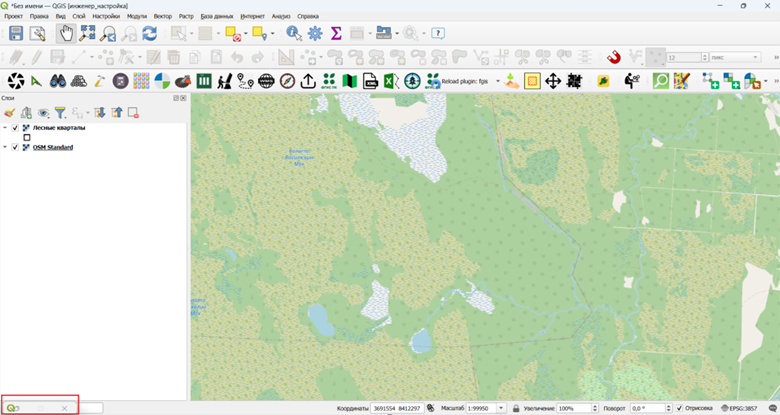Click the binoculars plugin icon
This screenshot has height=415, width=780.
[x=58, y=81]
